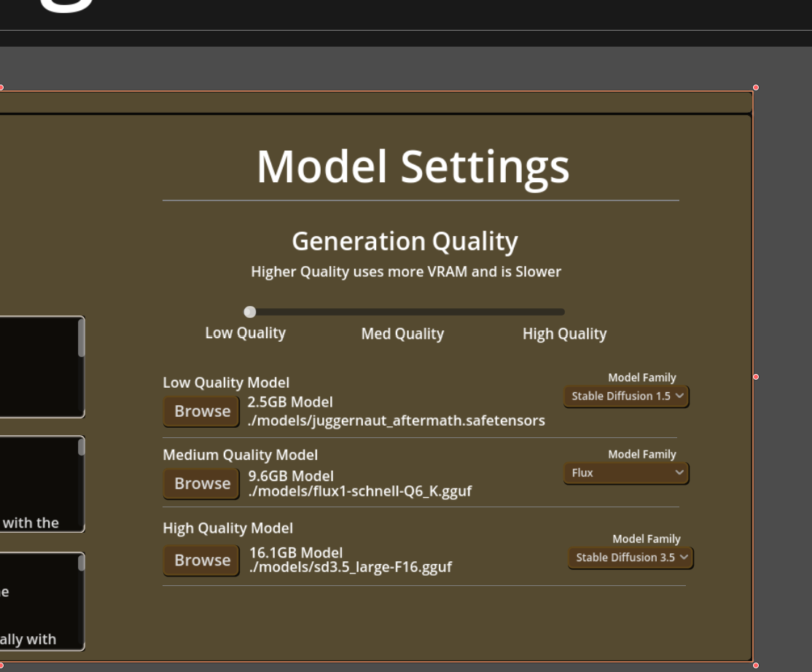This screenshot has width=812, height=672.
Task: Click the bottom-right red corner selection handle
Action: (x=756, y=665)
